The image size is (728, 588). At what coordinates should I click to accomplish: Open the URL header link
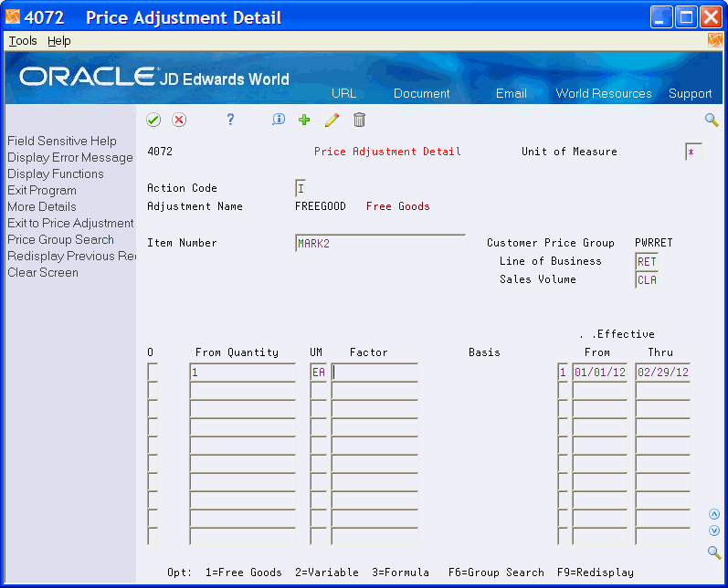[x=344, y=93]
